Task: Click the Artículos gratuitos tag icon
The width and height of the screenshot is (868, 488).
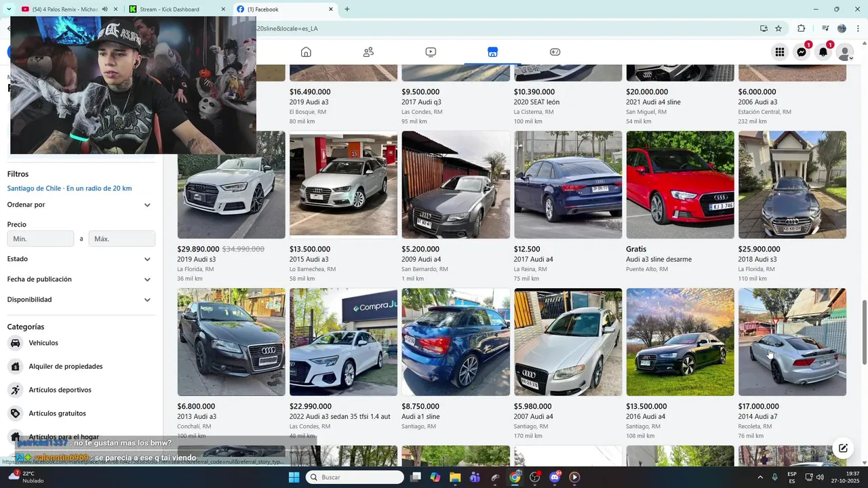Action: point(15,413)
